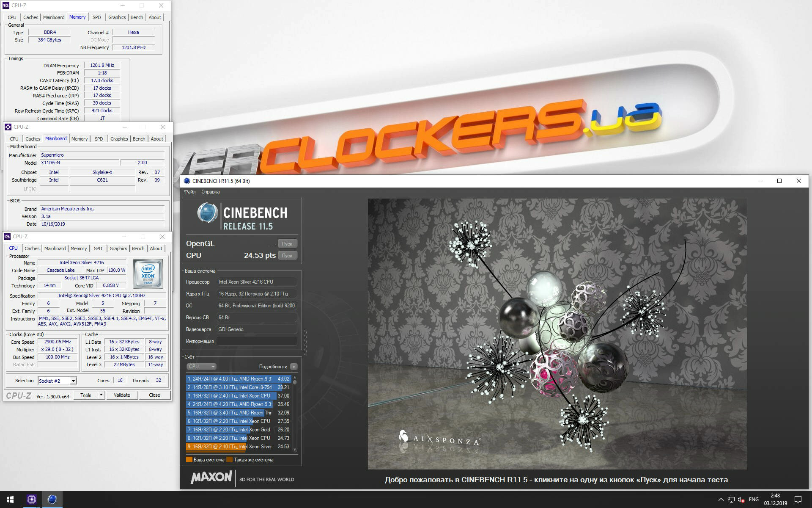The image size is (812, 508).
Task: Select ranking row 5 AMD Ryzen Thr 32.09
Action: pyautogui.click(x=239, y=413)
